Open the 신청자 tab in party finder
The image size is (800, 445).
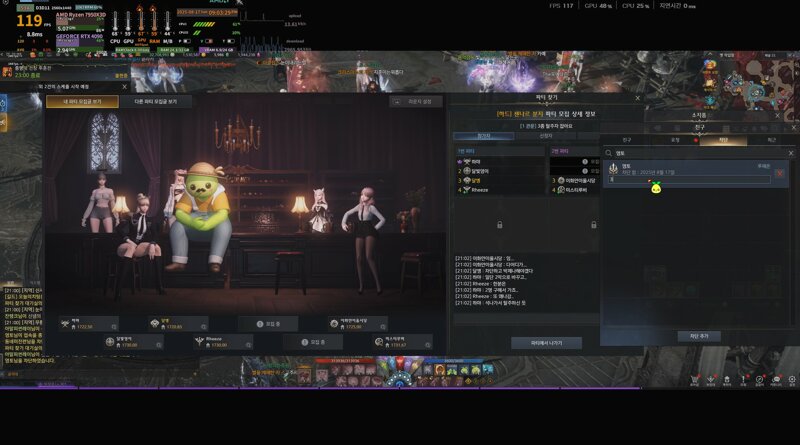[546, 136]
